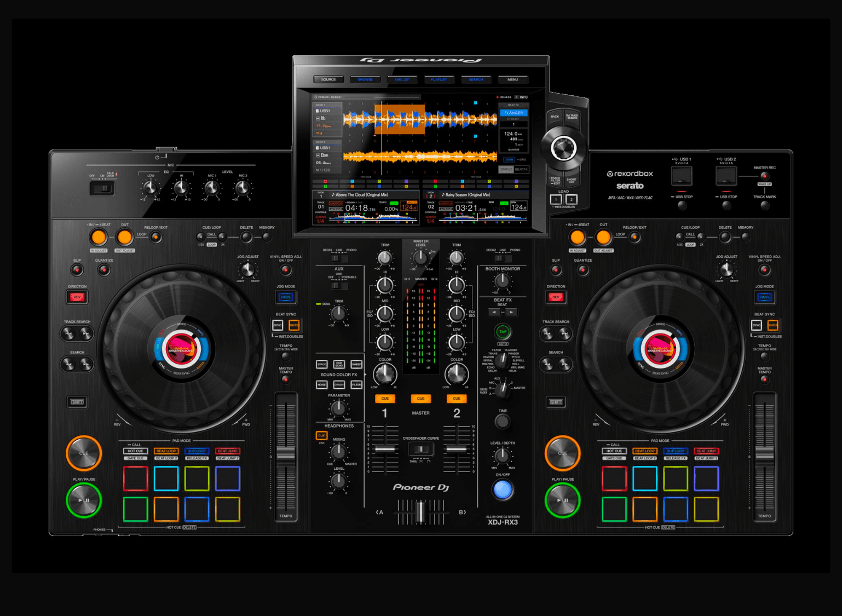The height and width of the screenshot is (616, 842).
Task: Tap the BEAT FX beat right arrow button
Action: (511, 312)
